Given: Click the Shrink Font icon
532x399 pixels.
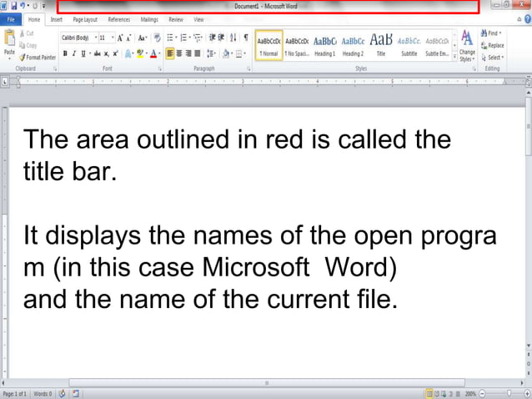Looking at the screenshot, I should [x=128, y=38].
